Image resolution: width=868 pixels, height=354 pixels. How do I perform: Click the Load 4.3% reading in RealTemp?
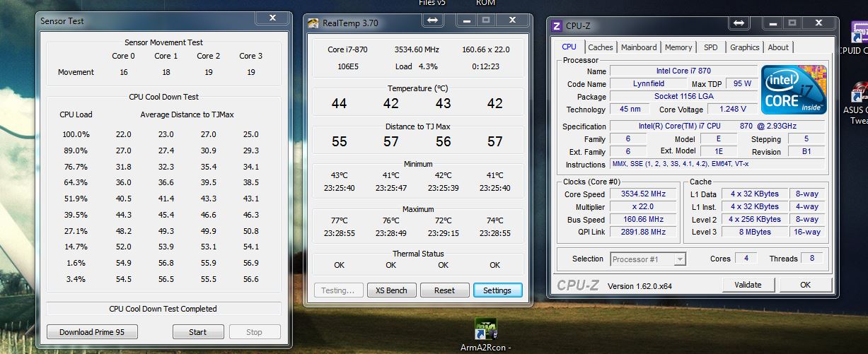click(x=416, y=66)
